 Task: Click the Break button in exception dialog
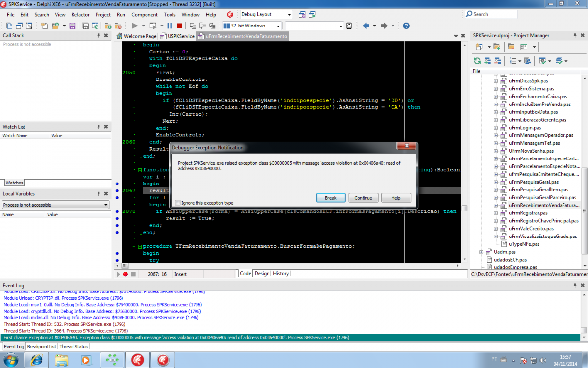[x=331, y=198]
